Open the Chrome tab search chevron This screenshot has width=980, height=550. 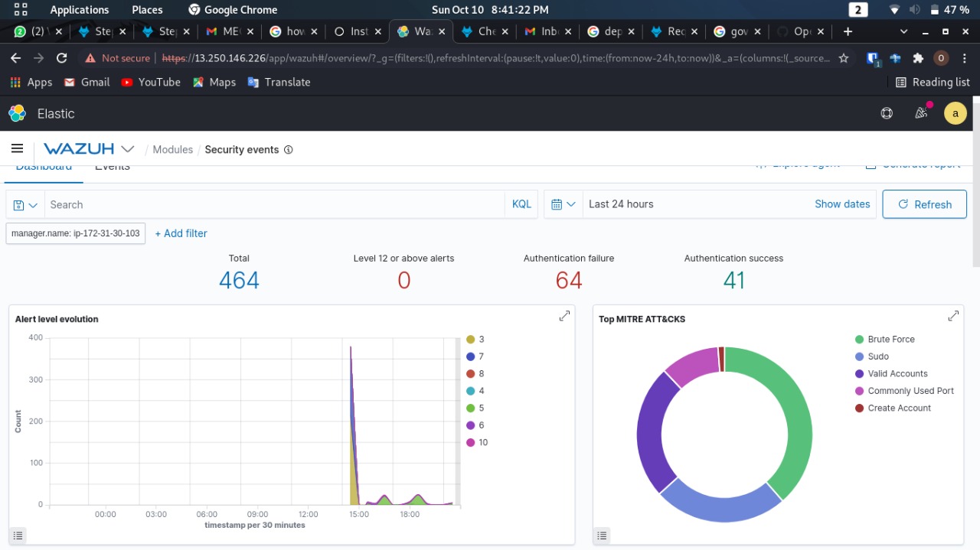click(904, 31)
